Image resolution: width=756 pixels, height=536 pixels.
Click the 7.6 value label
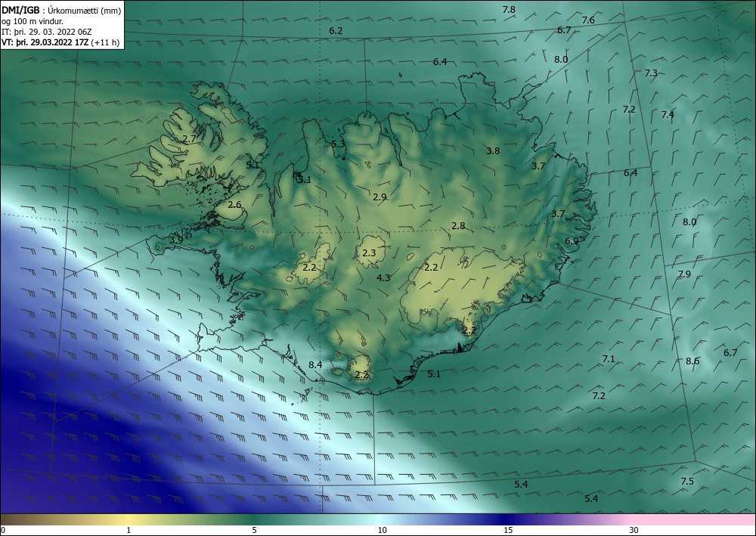(588, 20)
